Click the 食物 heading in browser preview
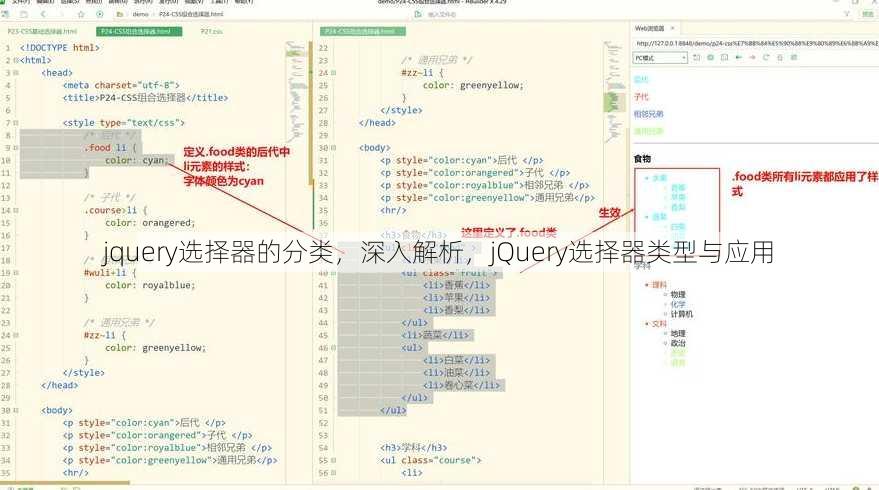 point(642,159)
